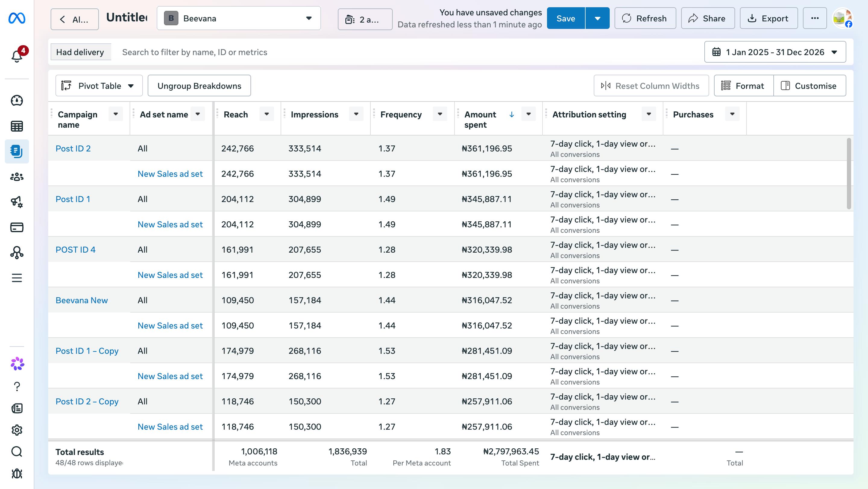The width and height of the screenshot is (868, 489).
Task: Click the 1,836,939 total impressions value
Action: point(348,451)
